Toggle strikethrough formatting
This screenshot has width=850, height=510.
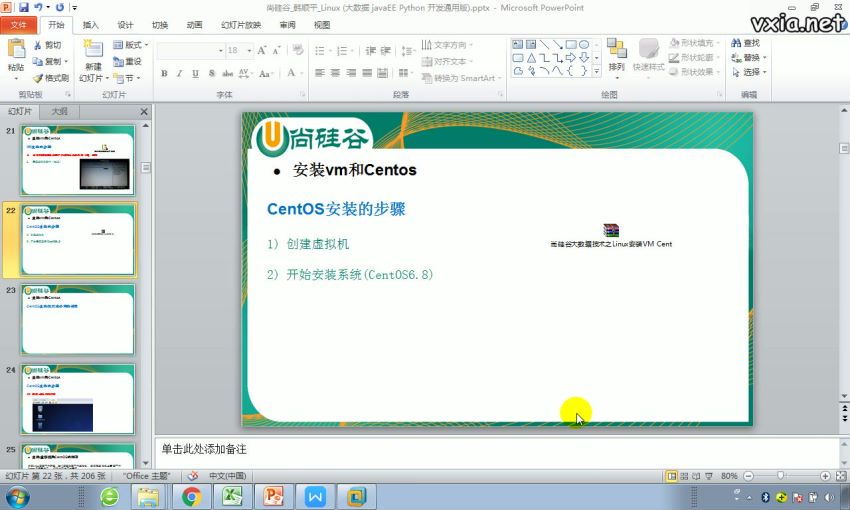pos(227,74)
